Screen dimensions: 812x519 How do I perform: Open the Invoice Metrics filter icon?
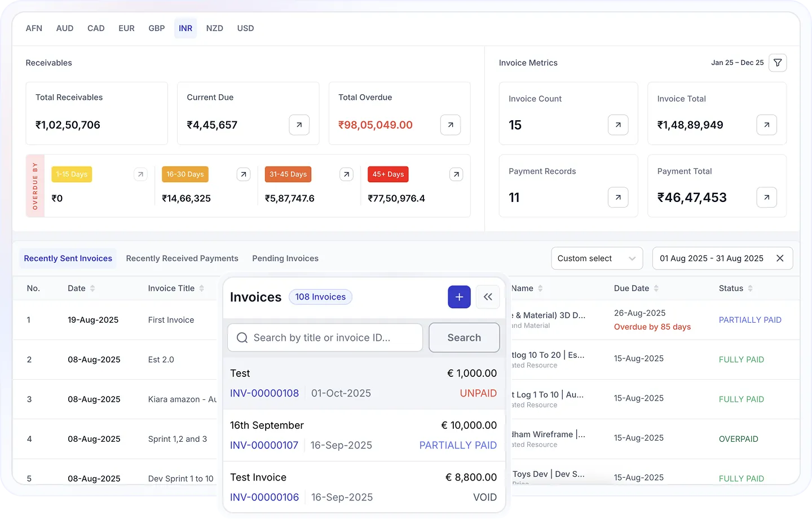(x=778, y=63)
